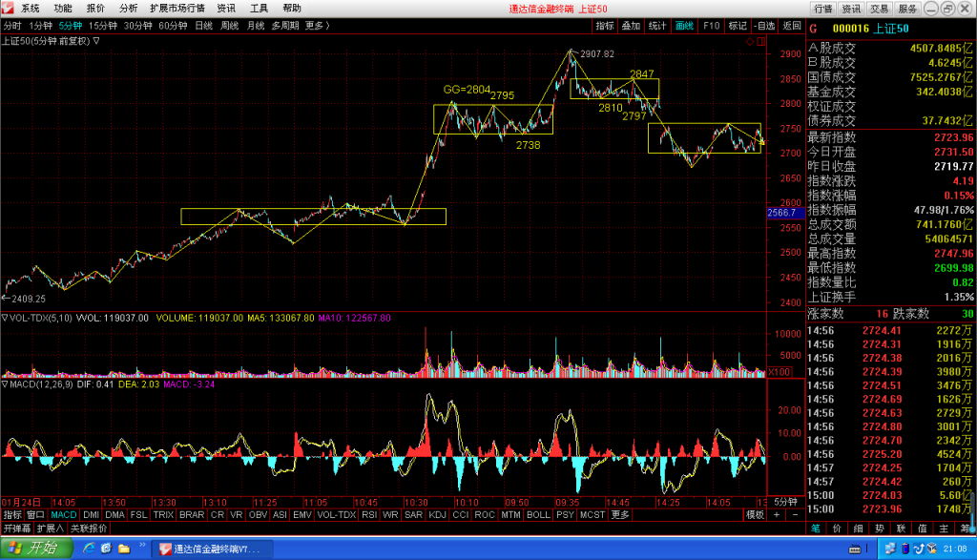Select the KDJ indicator tab

[437, 514]
